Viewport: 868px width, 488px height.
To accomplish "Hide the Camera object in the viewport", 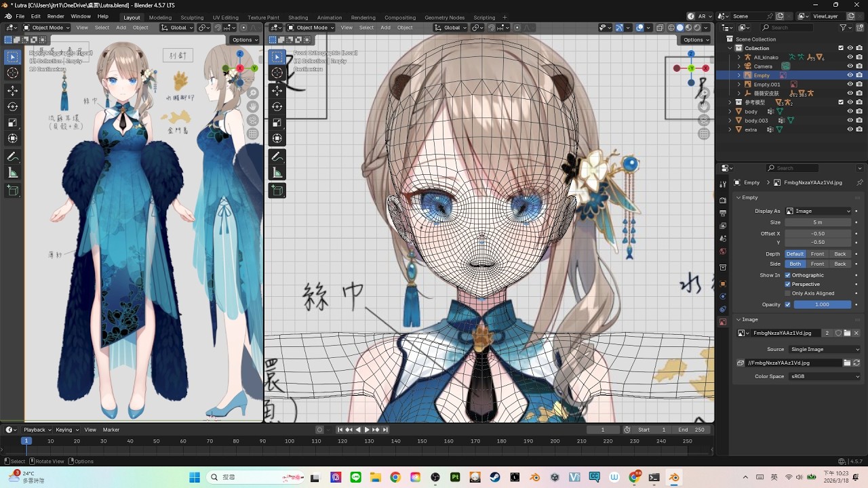I will click(850, 66).
